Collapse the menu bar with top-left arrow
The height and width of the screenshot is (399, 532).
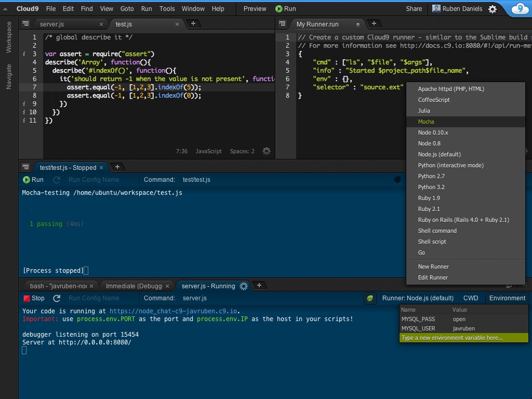[5, 9]
